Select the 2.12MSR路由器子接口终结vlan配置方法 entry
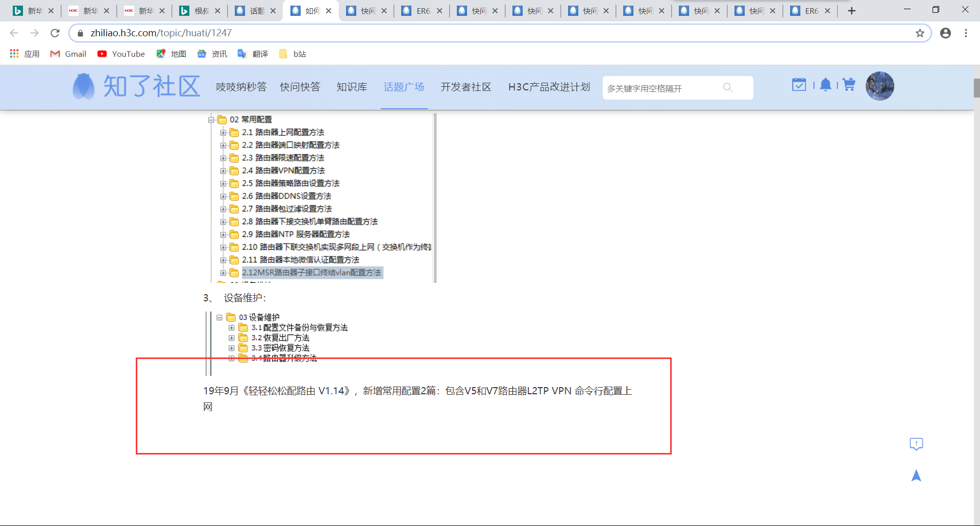The height and width of the screenshot is (526, 980). [x=311, y=273]
